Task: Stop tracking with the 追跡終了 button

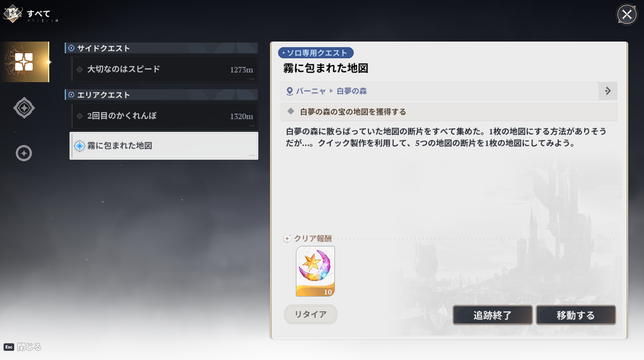Action: [492, 315]
